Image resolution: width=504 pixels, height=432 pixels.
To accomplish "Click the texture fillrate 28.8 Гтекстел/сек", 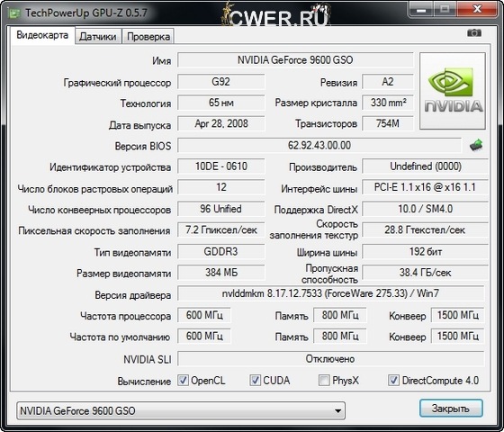I will click(x=425, y=230).
